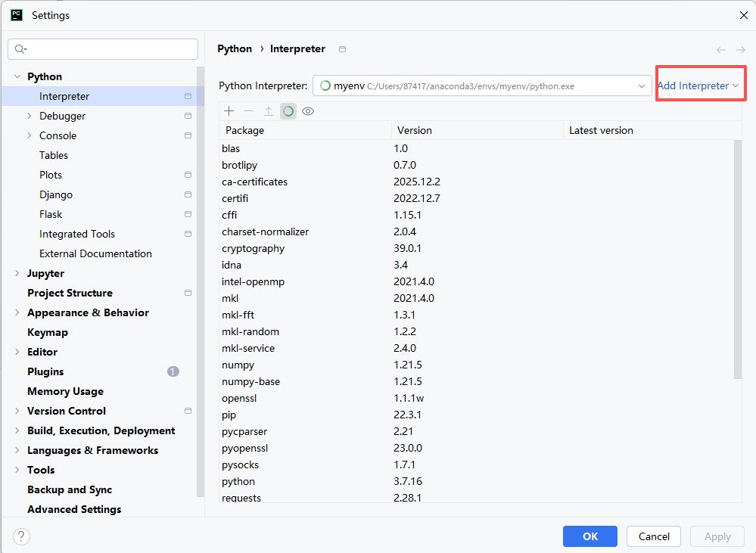Expand the Tools settings section

[x=17, y=470]
